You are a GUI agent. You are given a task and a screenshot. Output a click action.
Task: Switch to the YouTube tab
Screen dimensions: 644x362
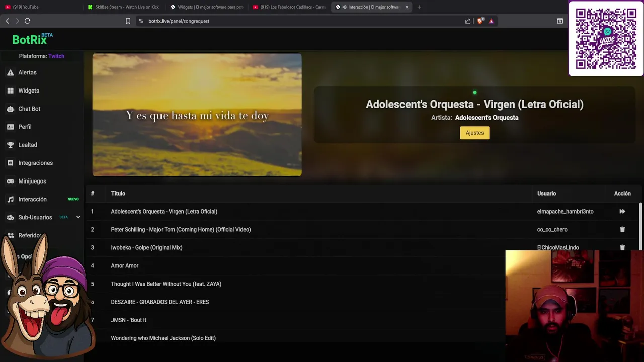point(40,7)
